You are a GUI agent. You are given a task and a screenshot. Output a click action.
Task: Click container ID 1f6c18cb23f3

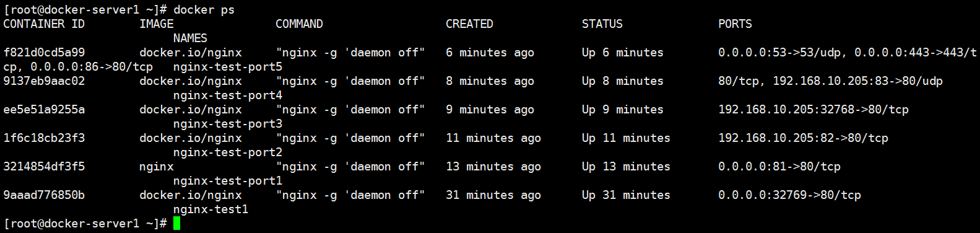tap(44, 138)
